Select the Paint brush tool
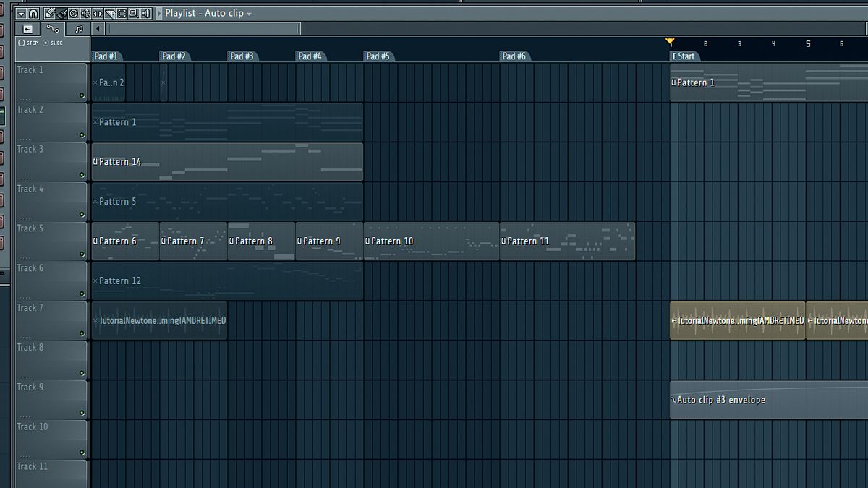Viewport: 868px width, 488px height. click(61, 13)
